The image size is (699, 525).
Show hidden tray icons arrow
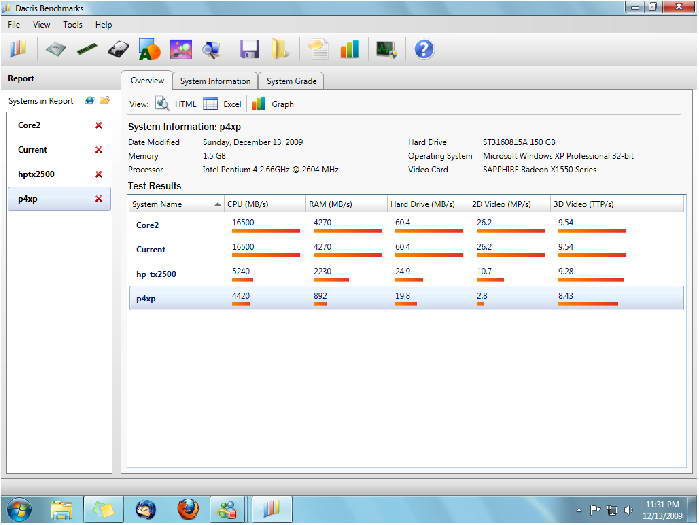tap(579, 510)
